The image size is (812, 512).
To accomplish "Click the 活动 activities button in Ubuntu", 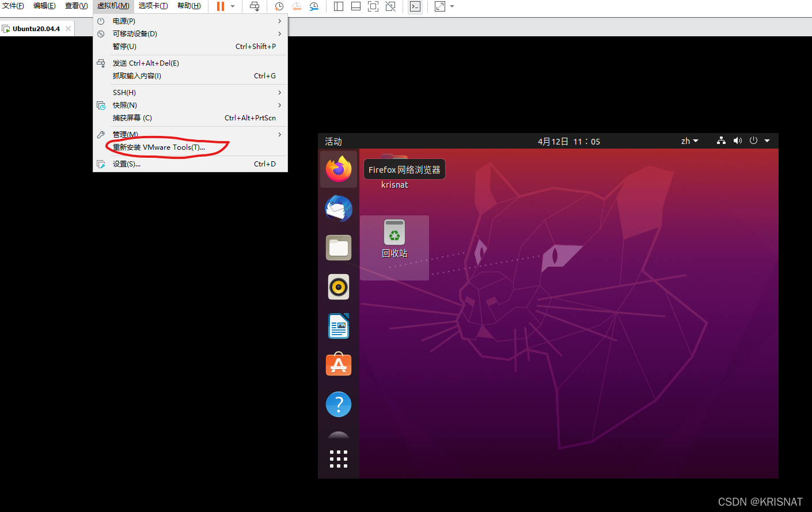I will pyautogui.click(x=333, y=141).
